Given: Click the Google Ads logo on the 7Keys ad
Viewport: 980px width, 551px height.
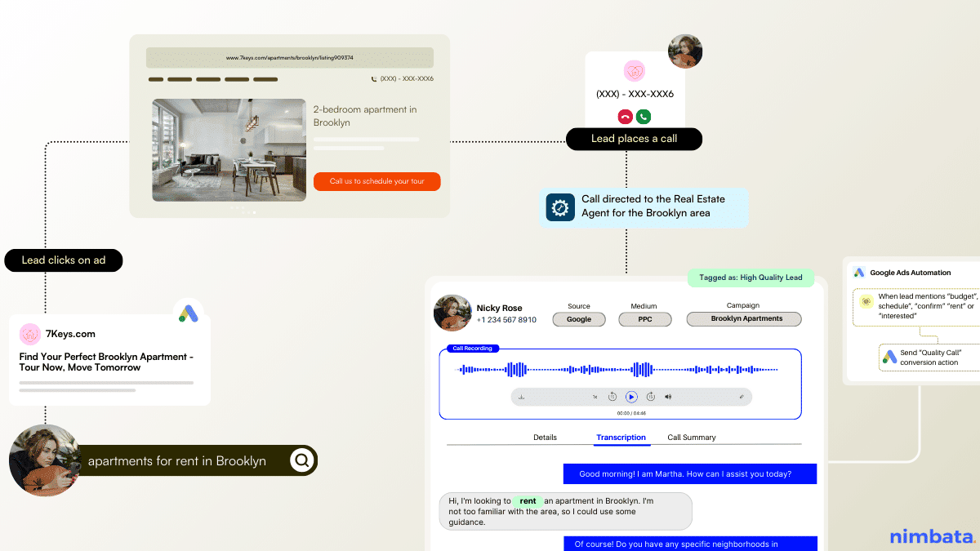Looking at the screenshot, I should pos(189,313).
